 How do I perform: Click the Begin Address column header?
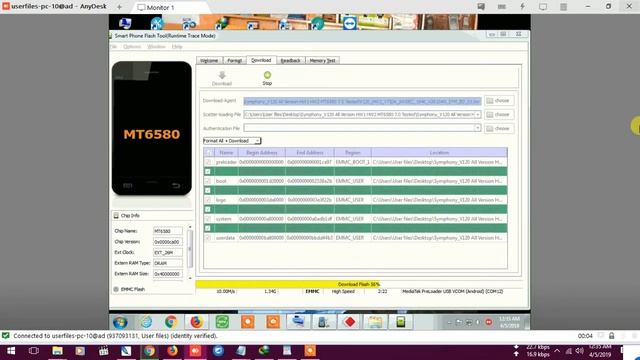(x=262, y=153)
